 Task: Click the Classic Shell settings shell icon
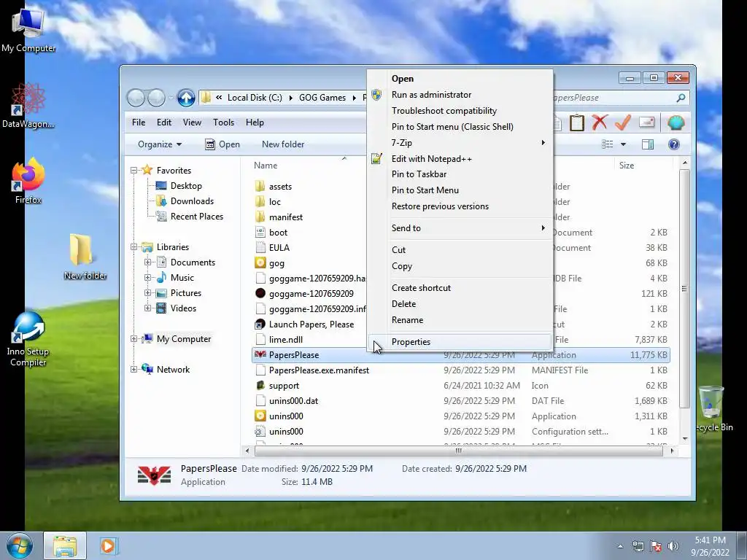click(x=676, y=122)
